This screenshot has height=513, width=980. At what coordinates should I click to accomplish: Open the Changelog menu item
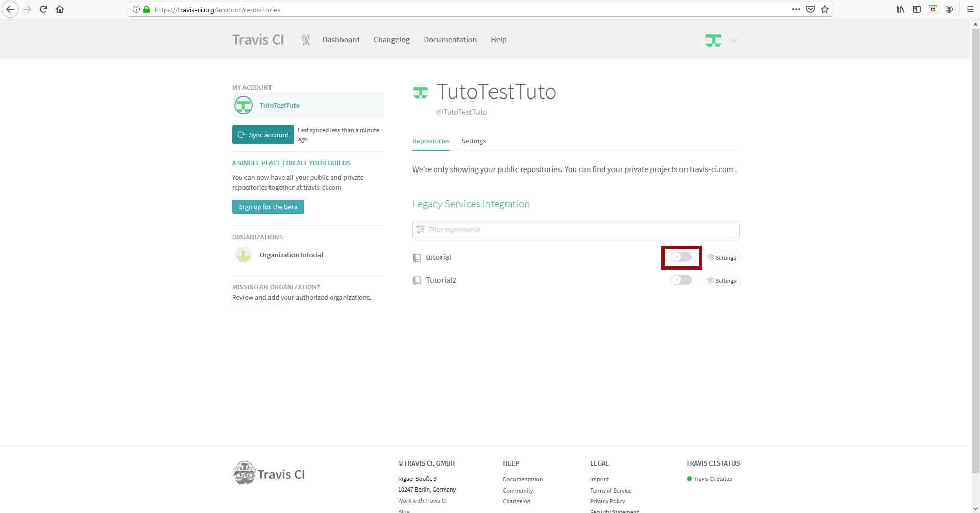[x=391, y=40]
